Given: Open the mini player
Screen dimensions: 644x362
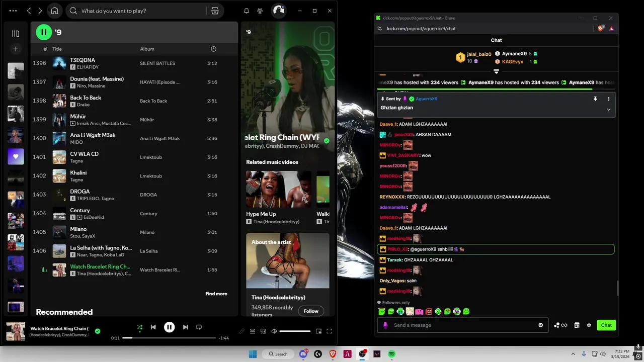Looking at the screenshot, I should (318, 331).
